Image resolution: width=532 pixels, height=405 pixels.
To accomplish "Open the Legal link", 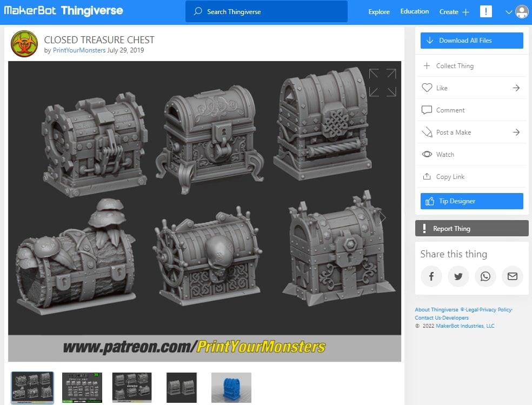I will (x=471, y=310).
